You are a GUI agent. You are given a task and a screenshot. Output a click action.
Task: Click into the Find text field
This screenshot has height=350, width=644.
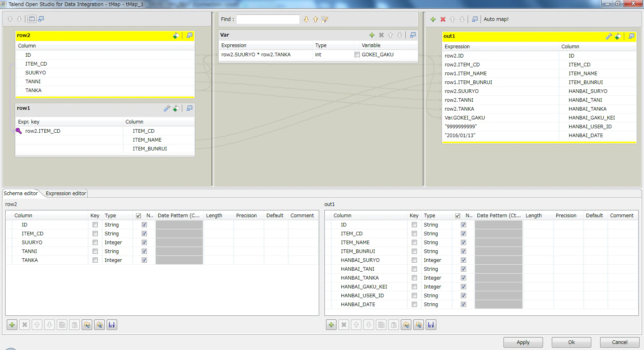click(268, 19)
